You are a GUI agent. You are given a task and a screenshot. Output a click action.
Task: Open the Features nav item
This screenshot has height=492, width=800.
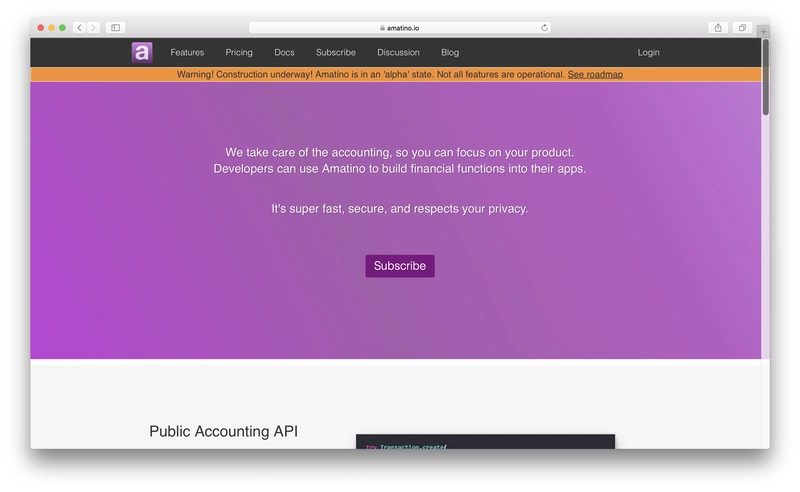[187, 52]
